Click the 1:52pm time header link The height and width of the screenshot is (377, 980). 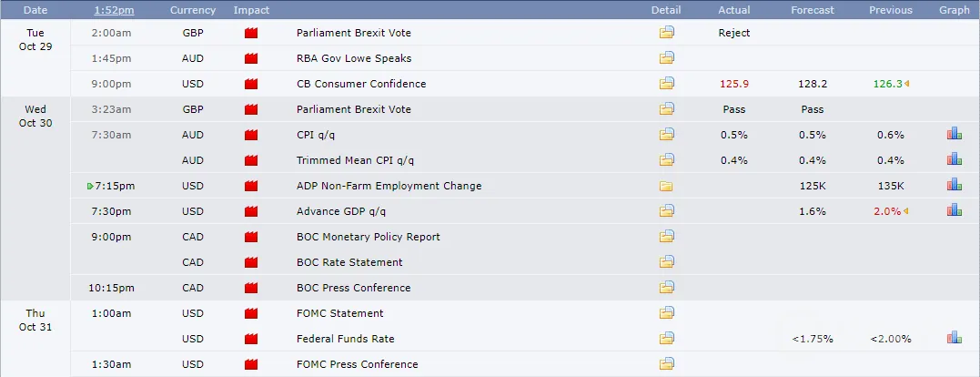pyautogui.click(x=113, y=10)
